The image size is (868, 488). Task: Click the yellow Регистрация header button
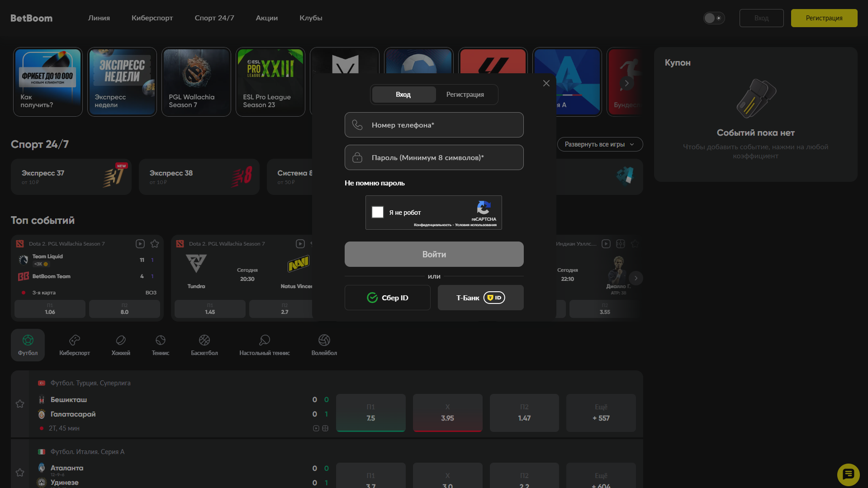[x=824, y=18]
